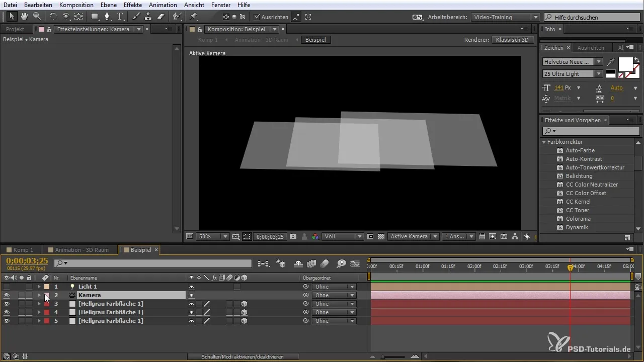Viewport: 644px width, 362px height.
Task: Open the 25 Ultra Light font style dropdown
Action: [x=573, y=74]
